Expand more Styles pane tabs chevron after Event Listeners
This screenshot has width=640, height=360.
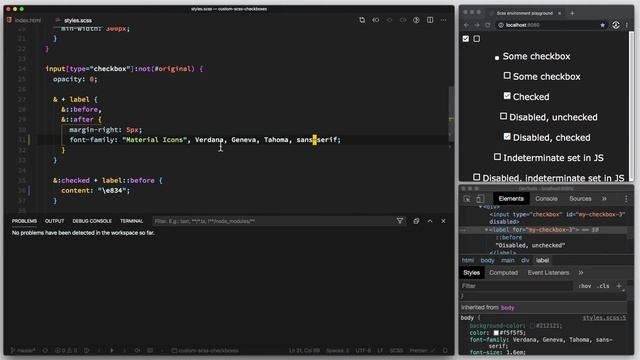[x=581, y=273]
